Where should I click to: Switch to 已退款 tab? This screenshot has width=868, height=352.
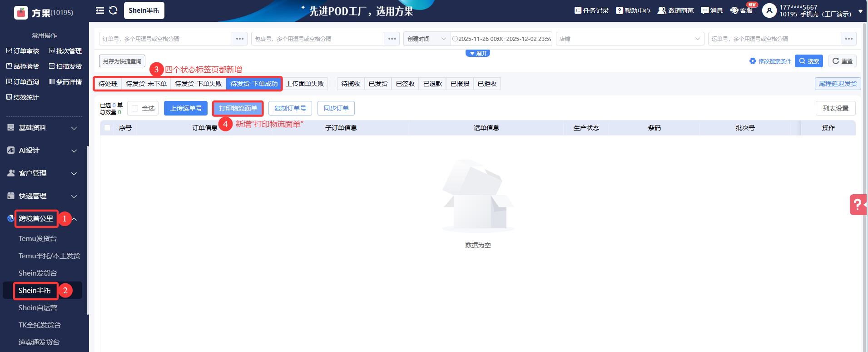pos(432,84)
